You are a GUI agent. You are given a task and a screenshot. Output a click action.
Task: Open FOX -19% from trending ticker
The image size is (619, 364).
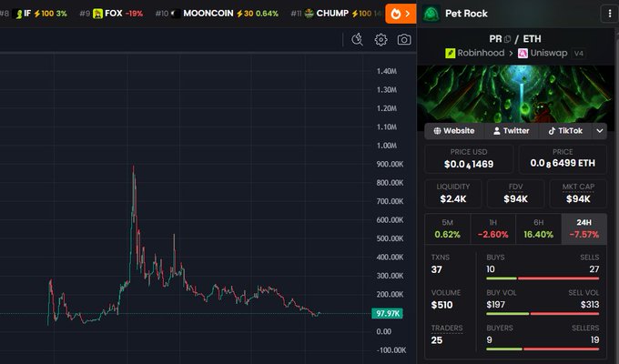[x=111, y=14]
